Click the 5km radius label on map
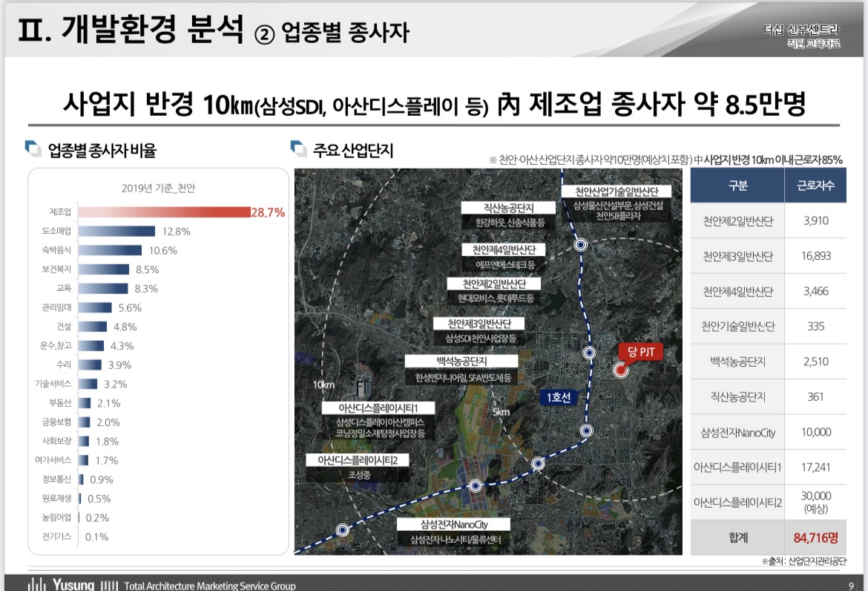Viewport: 868px width, 591px height. pos(501,412)
